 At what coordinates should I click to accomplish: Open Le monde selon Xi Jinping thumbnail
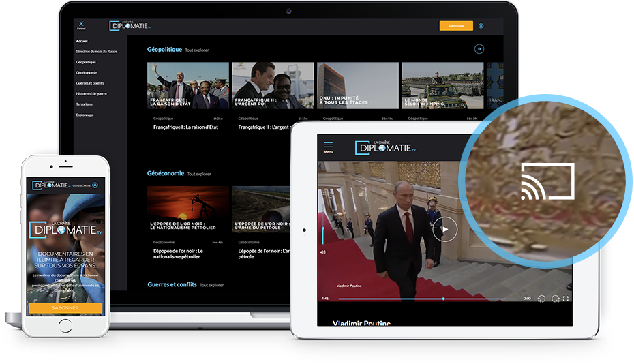tap(442, 85)
